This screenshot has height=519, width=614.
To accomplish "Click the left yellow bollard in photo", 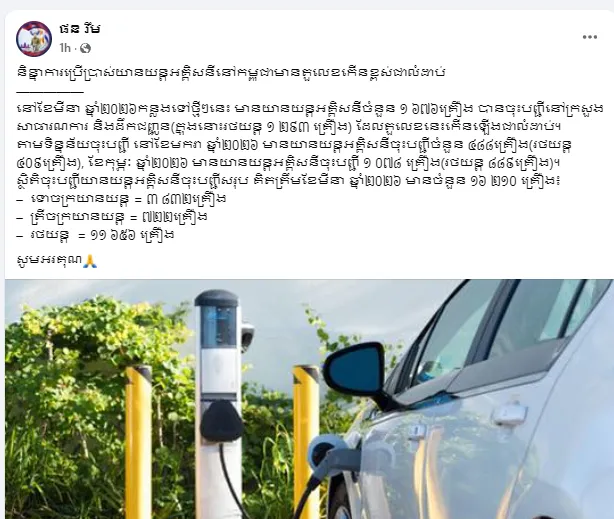I will click(138, 442).
